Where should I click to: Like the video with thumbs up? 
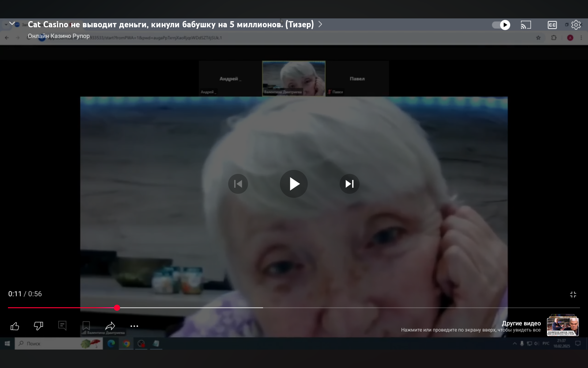tap(15, 326)
